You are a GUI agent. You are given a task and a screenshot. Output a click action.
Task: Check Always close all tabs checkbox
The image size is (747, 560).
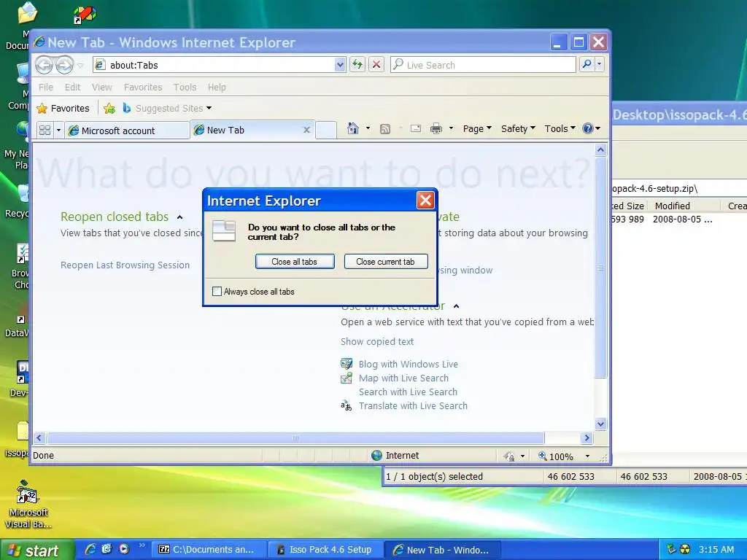217,292
